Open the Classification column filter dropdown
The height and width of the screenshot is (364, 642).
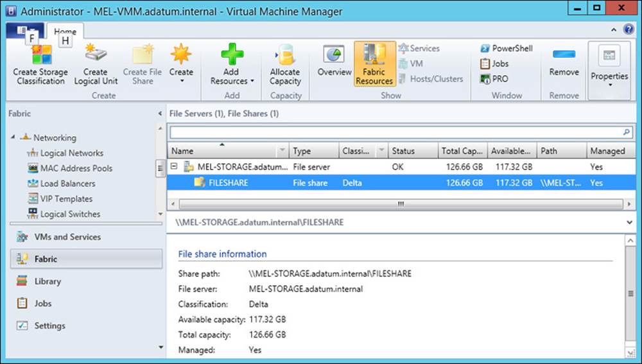pyautogui.click(x=381, y=151)
